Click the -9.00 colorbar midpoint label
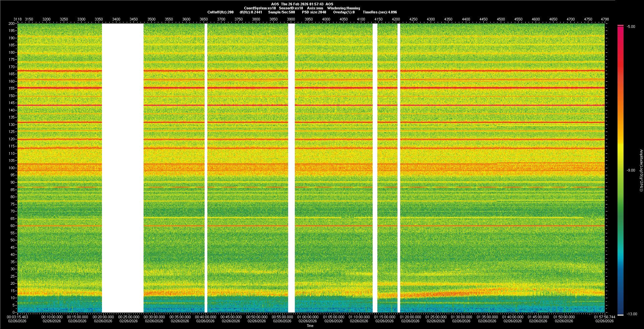Screen dimensions: 644x329 tap(631, 170)
